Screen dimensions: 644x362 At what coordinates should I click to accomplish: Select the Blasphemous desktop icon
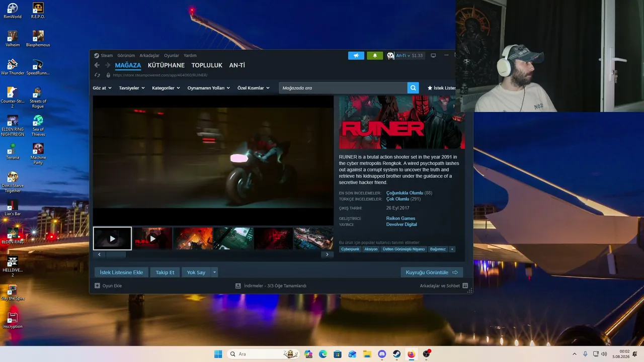(x=38, y=39)
